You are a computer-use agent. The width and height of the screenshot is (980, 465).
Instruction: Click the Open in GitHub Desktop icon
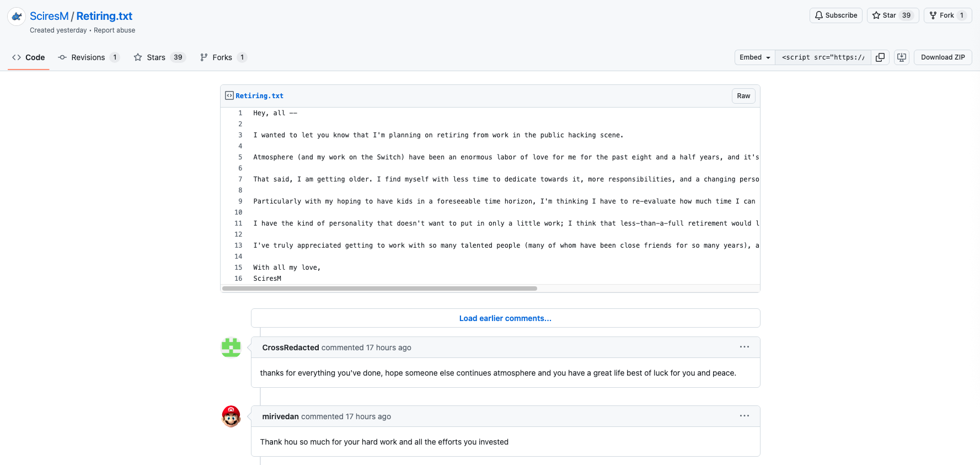click(902, 57)
